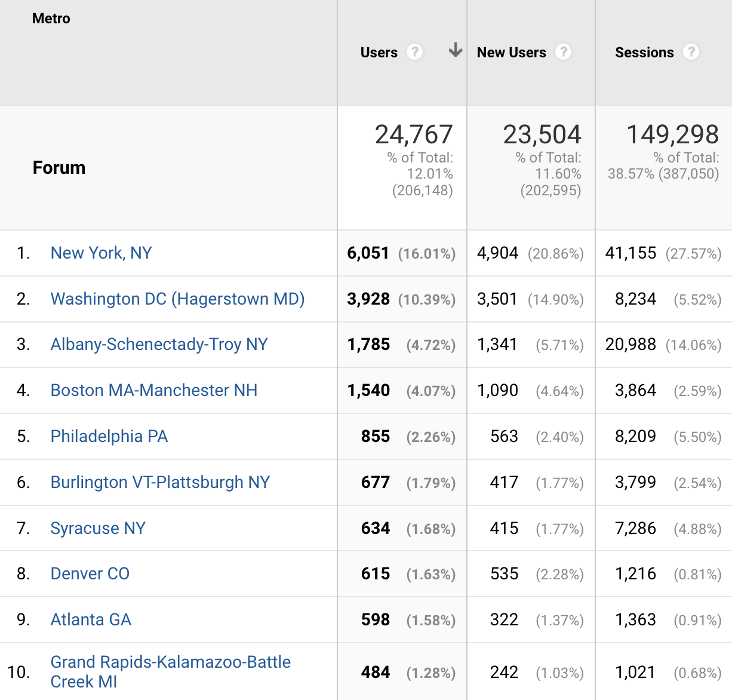Open the New Users metric help tooltip
The image size is (732, 700).
point(564,53)
